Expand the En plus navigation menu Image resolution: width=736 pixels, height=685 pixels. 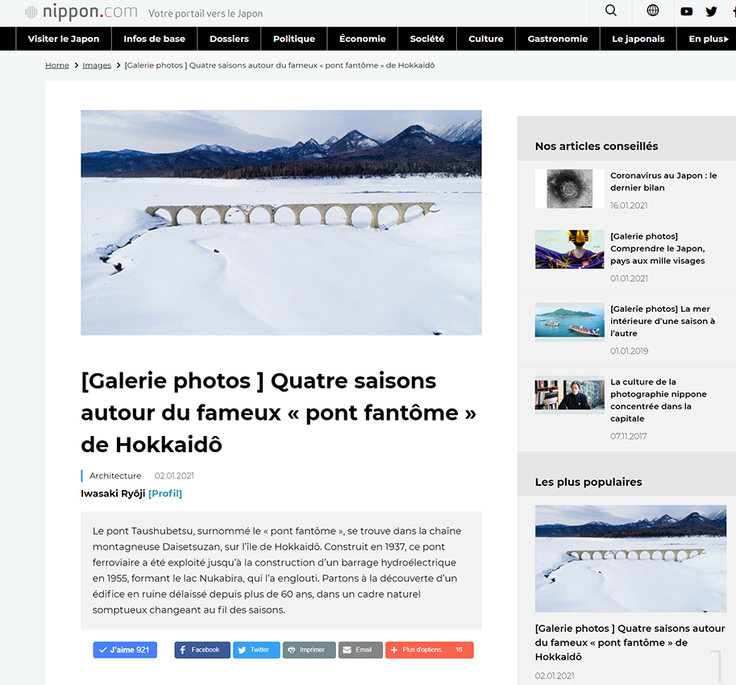[x=708, y=39]
